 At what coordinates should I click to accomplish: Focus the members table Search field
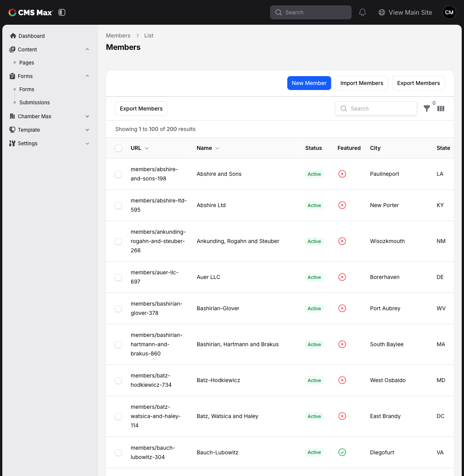click(x=376, y=109)
